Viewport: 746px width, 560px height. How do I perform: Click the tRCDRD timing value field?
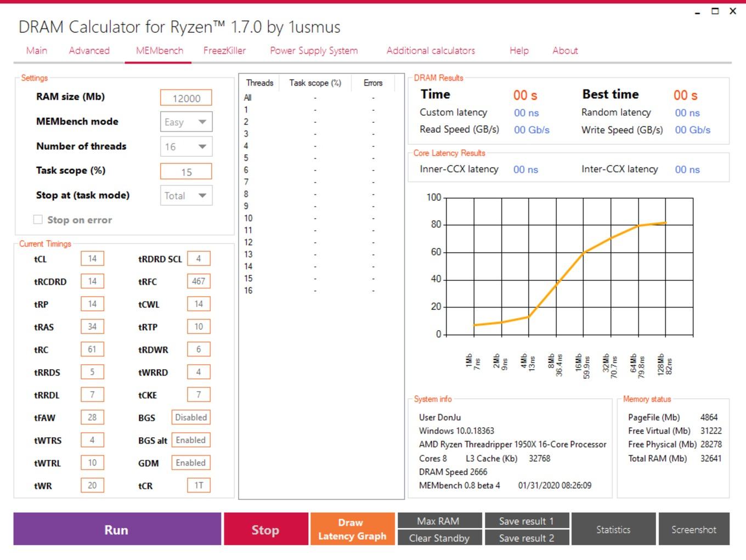coord(92,281)
